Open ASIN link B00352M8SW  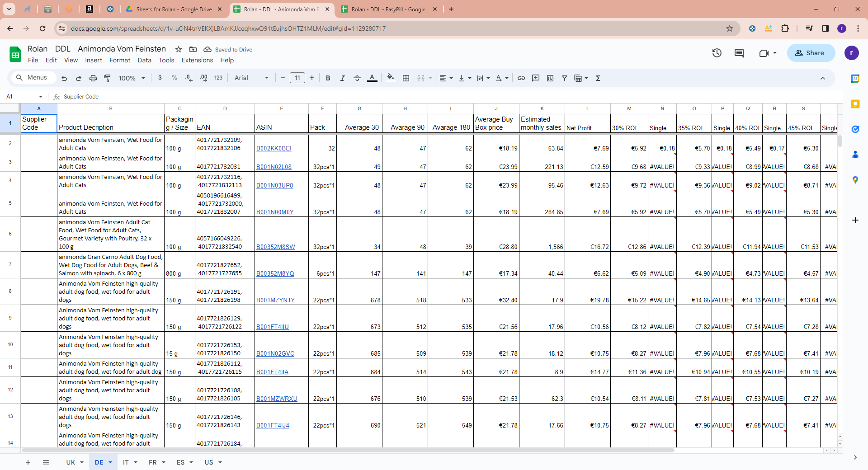276,247
